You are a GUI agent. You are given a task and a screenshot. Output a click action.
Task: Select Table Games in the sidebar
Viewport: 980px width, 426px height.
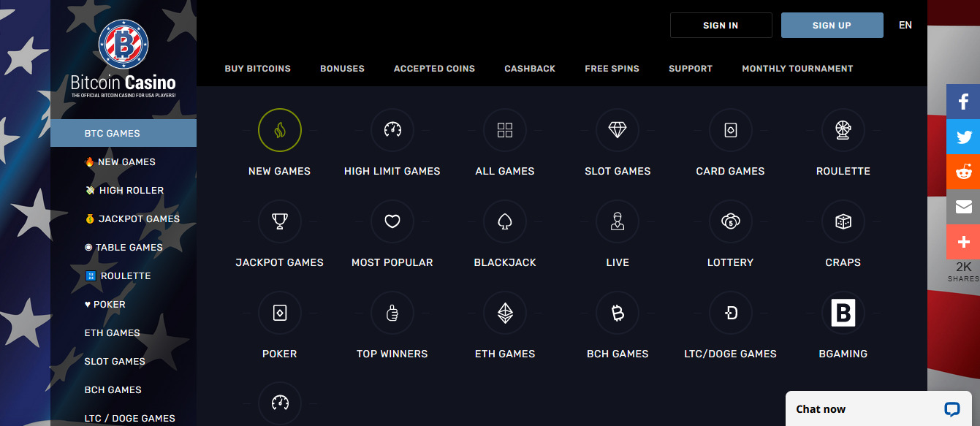pos(124,247)
